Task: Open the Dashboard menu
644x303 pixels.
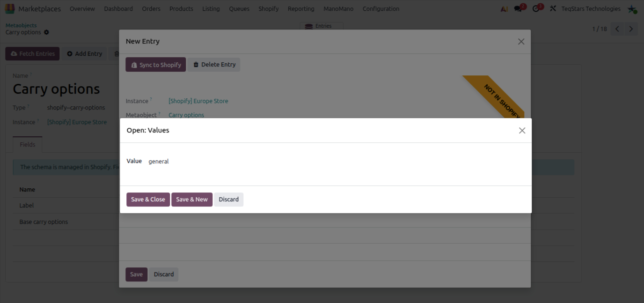Action: [x=118, y=8]
